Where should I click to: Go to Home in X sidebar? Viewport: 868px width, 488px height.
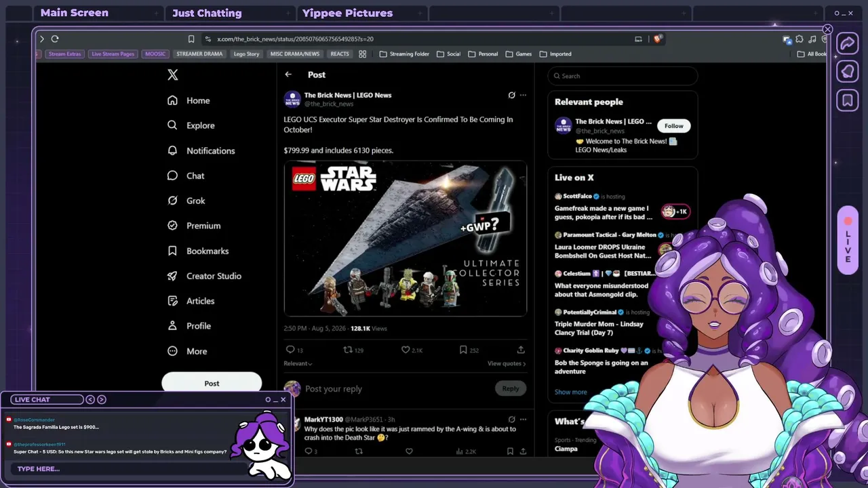click(x=189, y=100)
